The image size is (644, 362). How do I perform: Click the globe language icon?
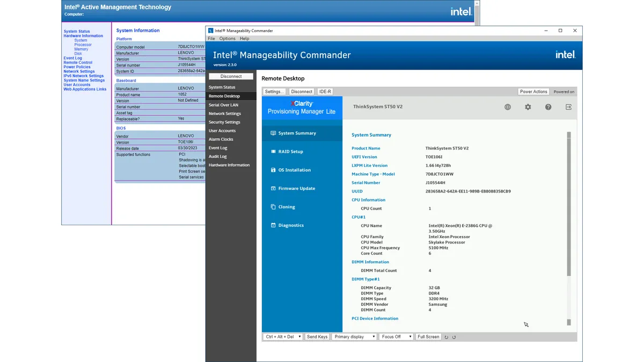click(x=507, y=107)
